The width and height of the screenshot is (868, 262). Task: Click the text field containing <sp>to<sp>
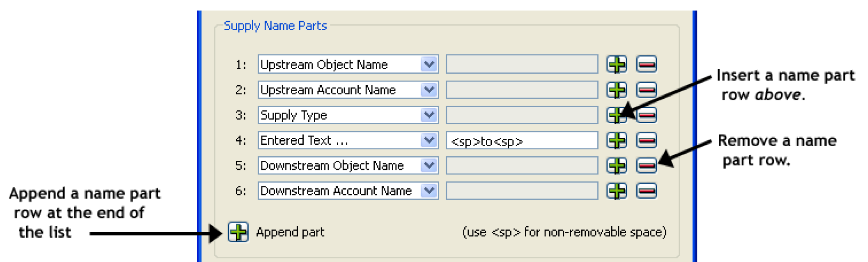[x=522, y=141]
